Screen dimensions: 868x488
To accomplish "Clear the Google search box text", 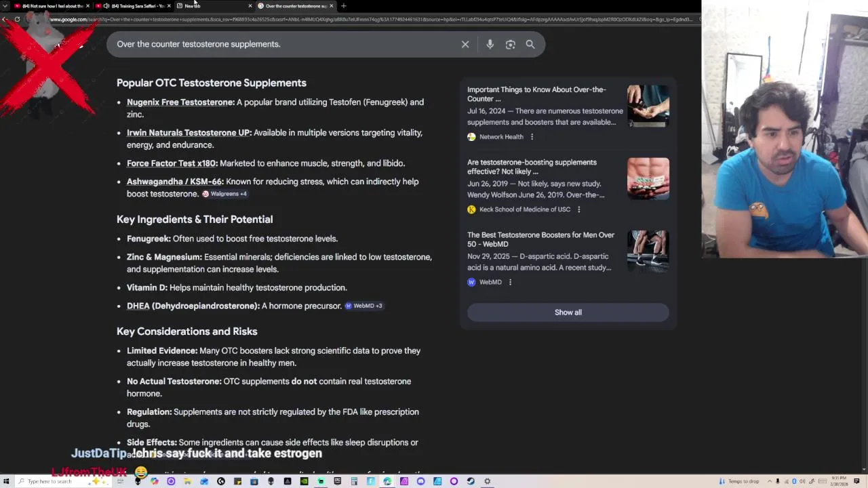I will [465, 44].
